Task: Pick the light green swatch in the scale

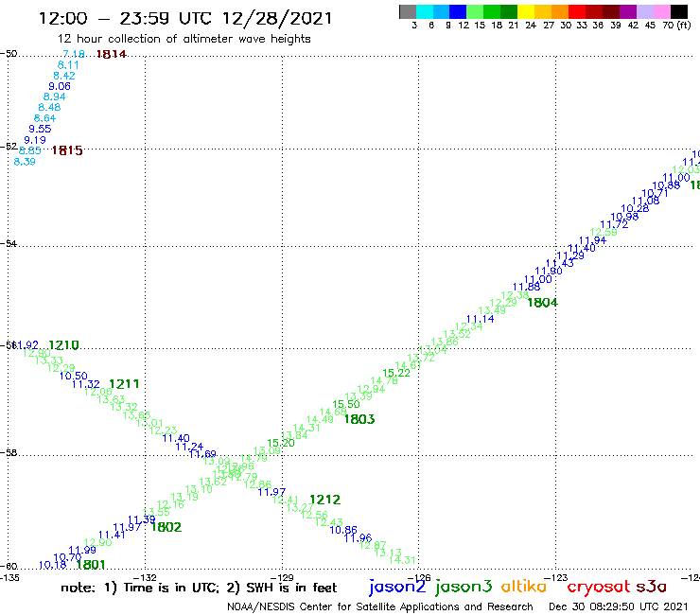Action: click(475, 11)
